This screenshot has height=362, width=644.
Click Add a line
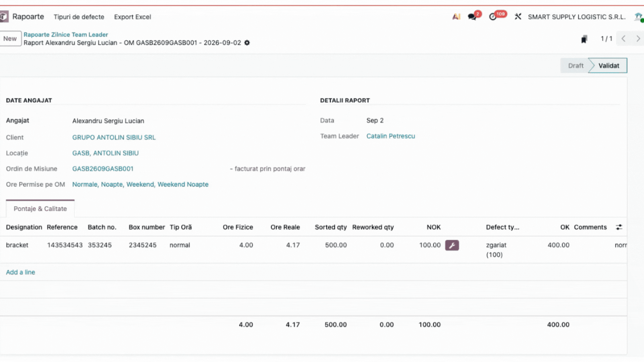click(x=20, y=272)
